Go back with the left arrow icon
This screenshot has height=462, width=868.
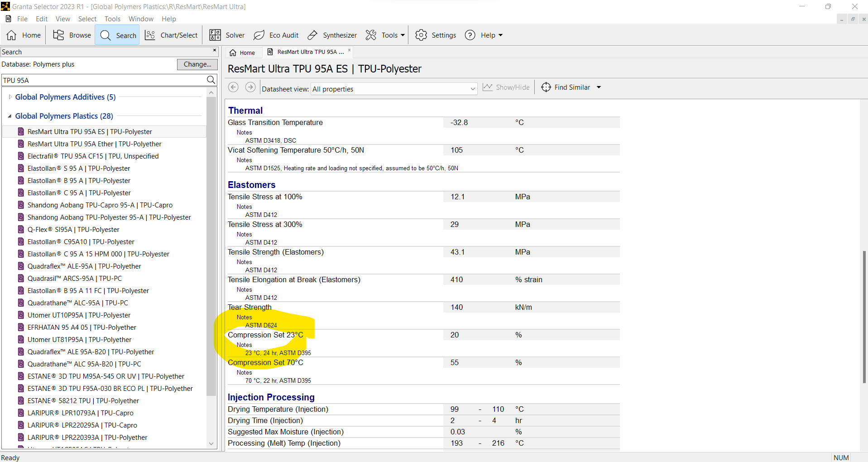pos(233,87)
